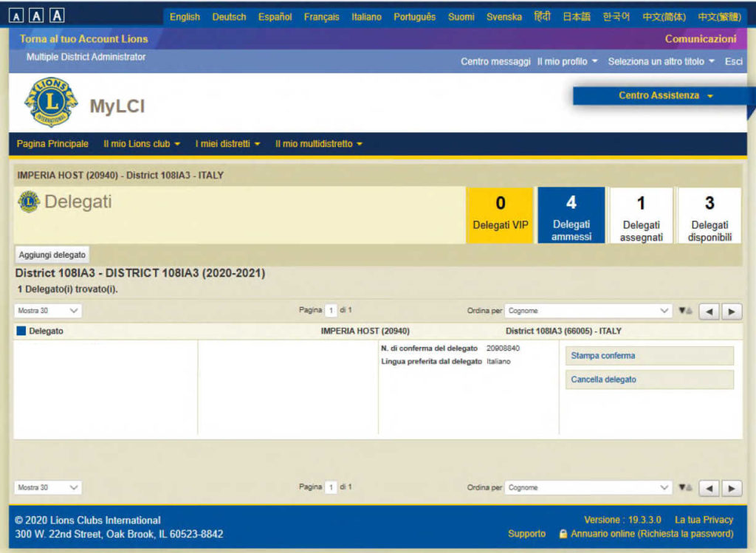
Task: Click Esci to log out
Action: 733,61
